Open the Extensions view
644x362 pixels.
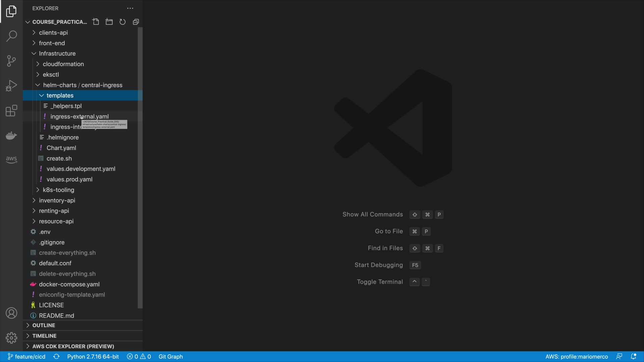(11, 111)
